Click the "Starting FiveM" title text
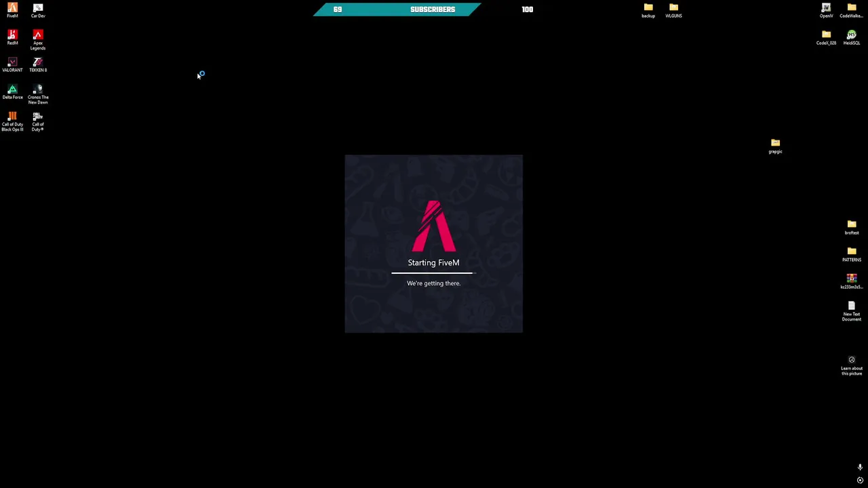The height and width of the screenshot is (488, 868). click(x=433, y=262)
